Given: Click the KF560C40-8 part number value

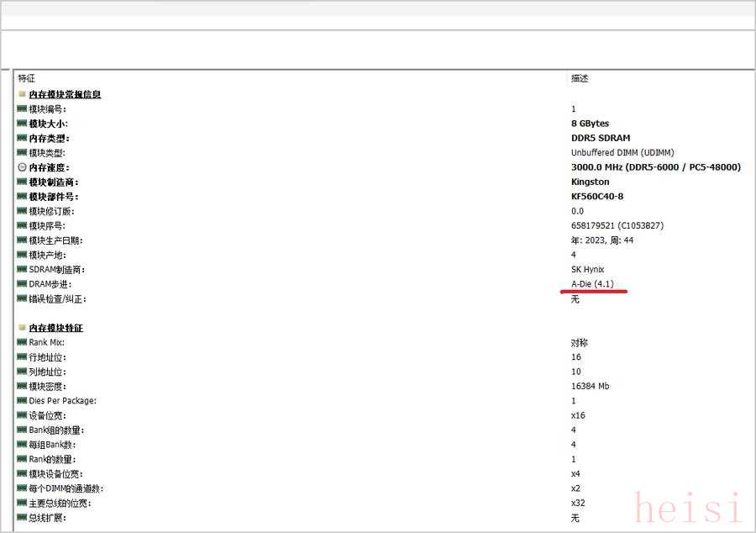Looking at the screenshot, I should coord(596,197).
